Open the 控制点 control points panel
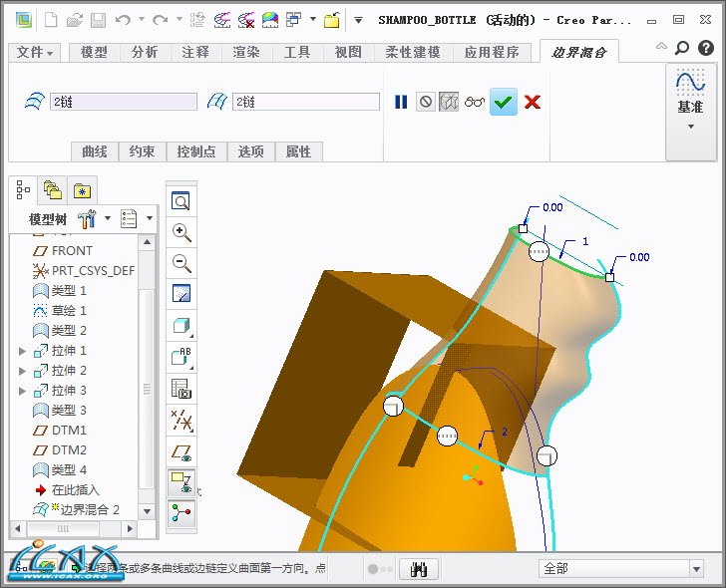 [196, 151]
